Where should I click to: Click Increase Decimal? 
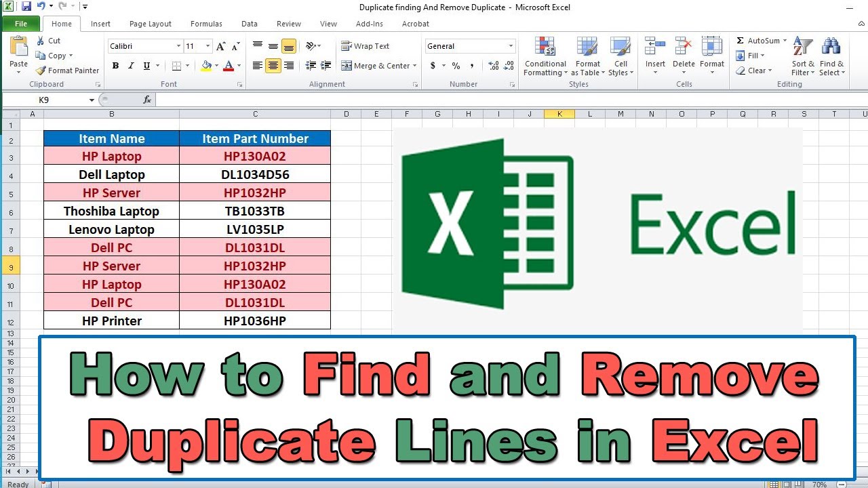click(x=494, y=66)
